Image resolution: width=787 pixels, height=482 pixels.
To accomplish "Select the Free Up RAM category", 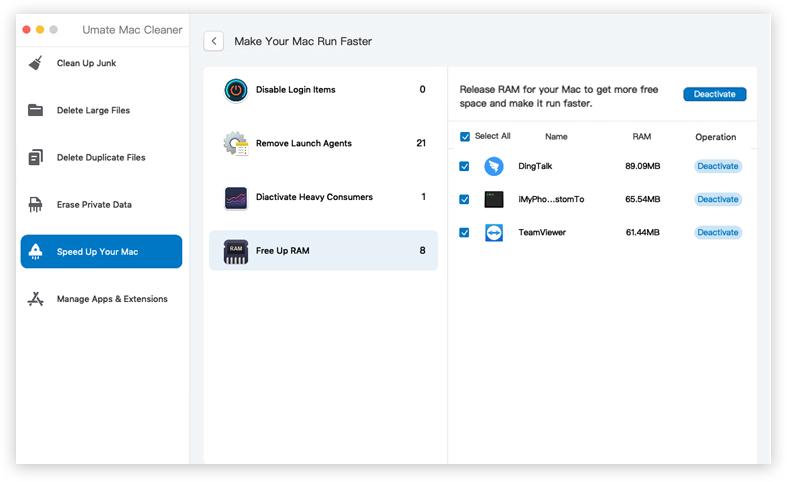I will (x=323, y=251).
